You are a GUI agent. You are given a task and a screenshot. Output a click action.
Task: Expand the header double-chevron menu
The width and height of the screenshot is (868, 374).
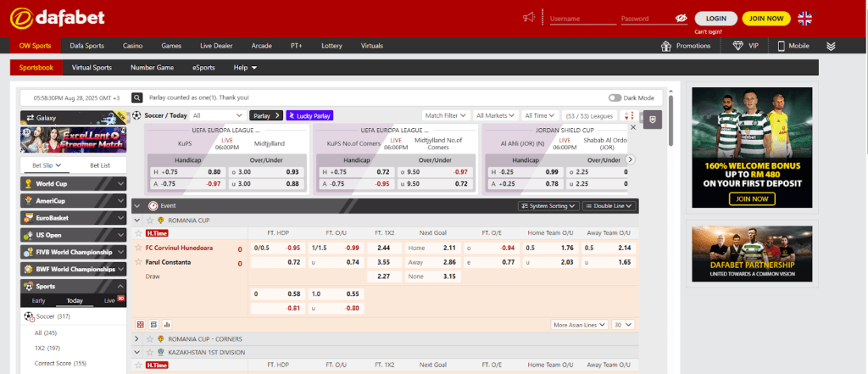(x=831, y=46)
